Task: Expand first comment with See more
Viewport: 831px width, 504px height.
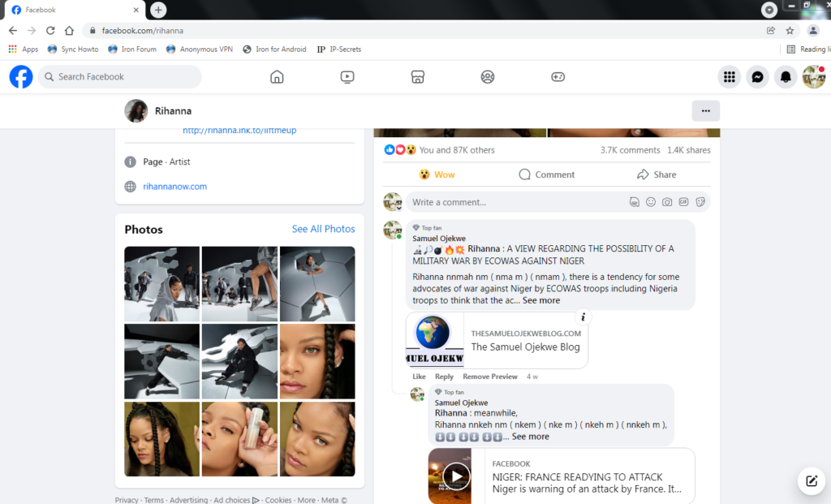Action: 541,300
